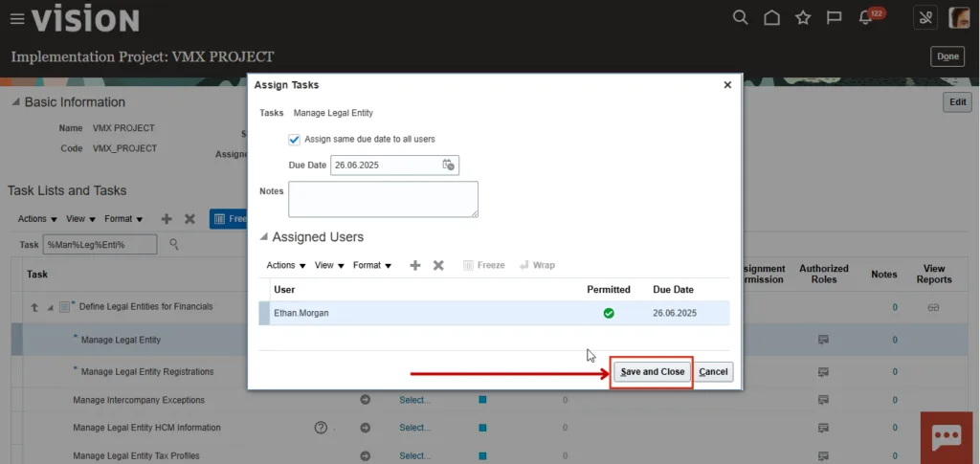Open the search magnifier in top header
Viewport: 980px width, 464px height.
tap(740, 17)
